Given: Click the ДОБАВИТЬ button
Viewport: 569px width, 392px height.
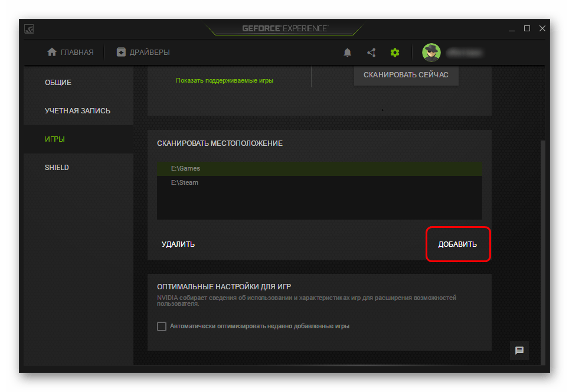Looking at the screenshot, I should (x=457, y=244).
